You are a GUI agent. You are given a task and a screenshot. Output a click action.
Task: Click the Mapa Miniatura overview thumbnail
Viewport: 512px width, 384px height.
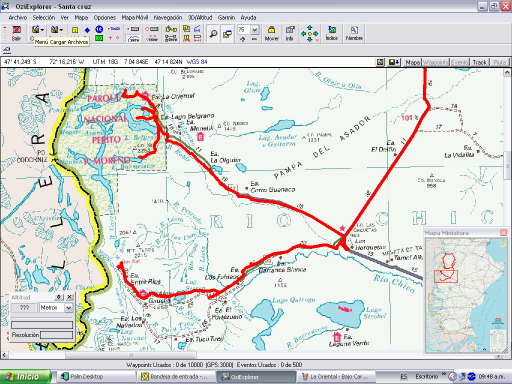pos(466,295)
